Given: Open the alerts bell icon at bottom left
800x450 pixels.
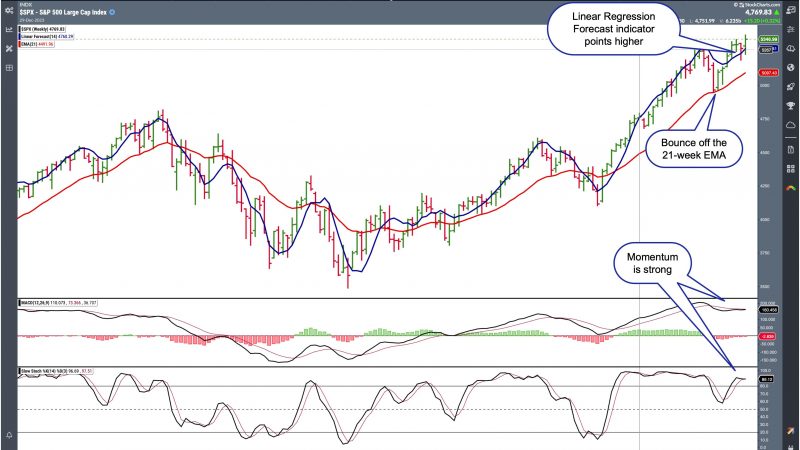Looking at the screenshot, I should click(x=9, y=435).
